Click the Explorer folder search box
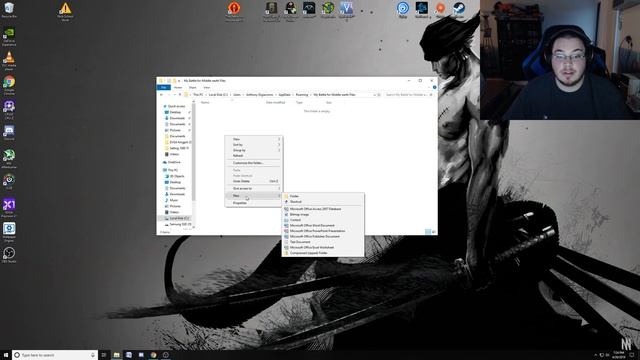The width and height of the screenshot is (640, 360). click(x=408, y=95)
